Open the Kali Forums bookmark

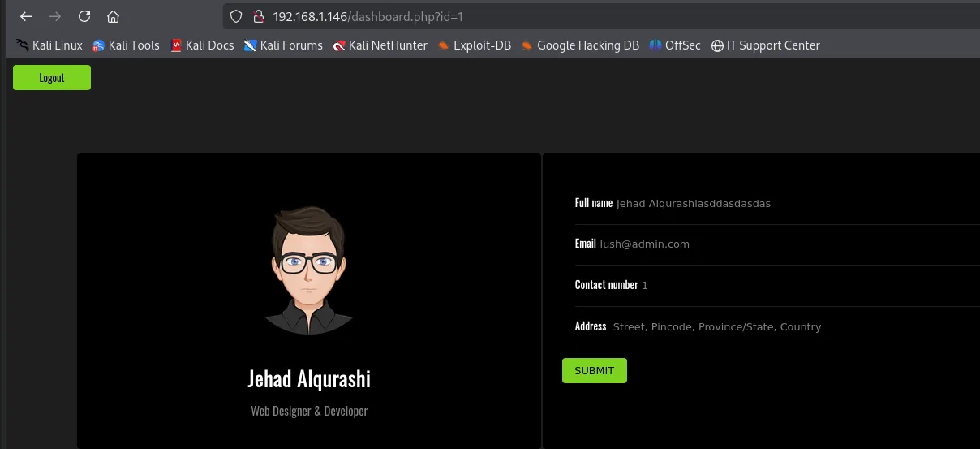click(283, 45)
